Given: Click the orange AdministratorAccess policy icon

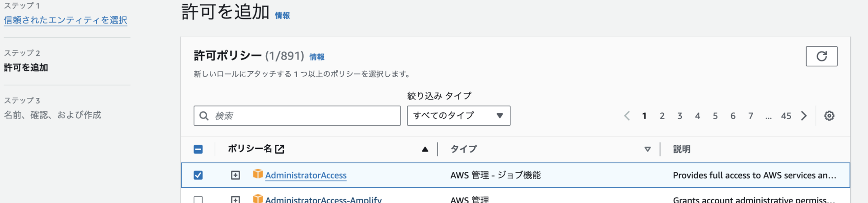Looking at the screenshot, I should 258,174.
